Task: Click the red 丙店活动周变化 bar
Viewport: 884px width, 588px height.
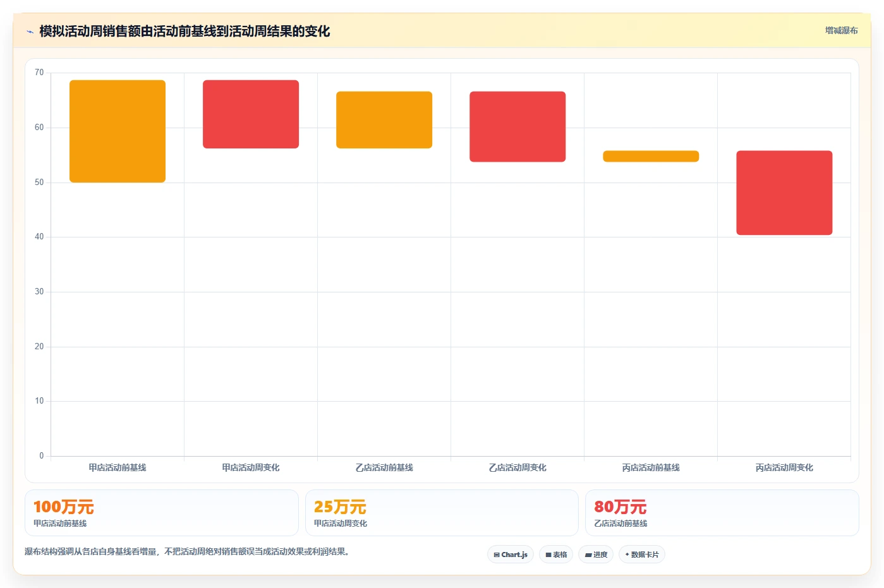Action: pos(784,193)
